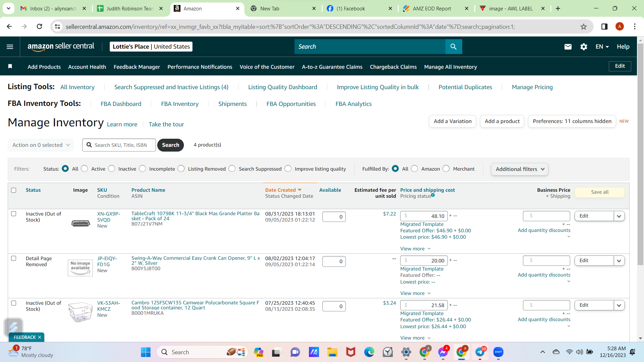
Task: Click Add quantity discounts for TableCraft row
Action: point(544,230)
